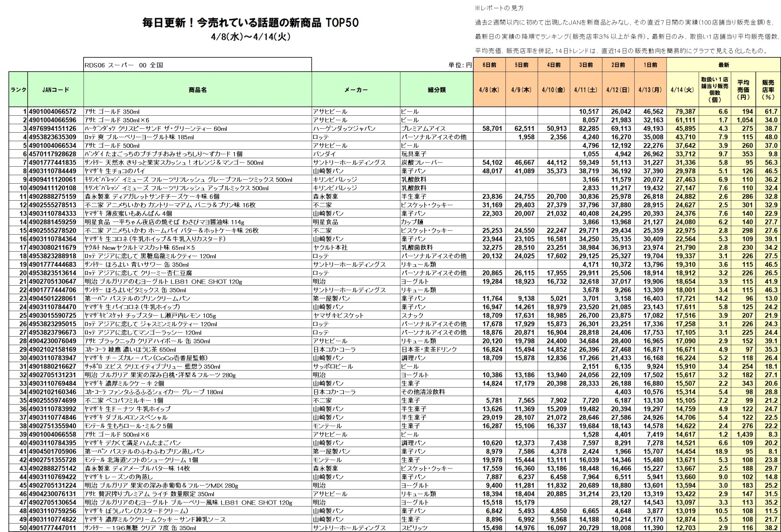Click the rank 50 row number

tap(23, 528)
